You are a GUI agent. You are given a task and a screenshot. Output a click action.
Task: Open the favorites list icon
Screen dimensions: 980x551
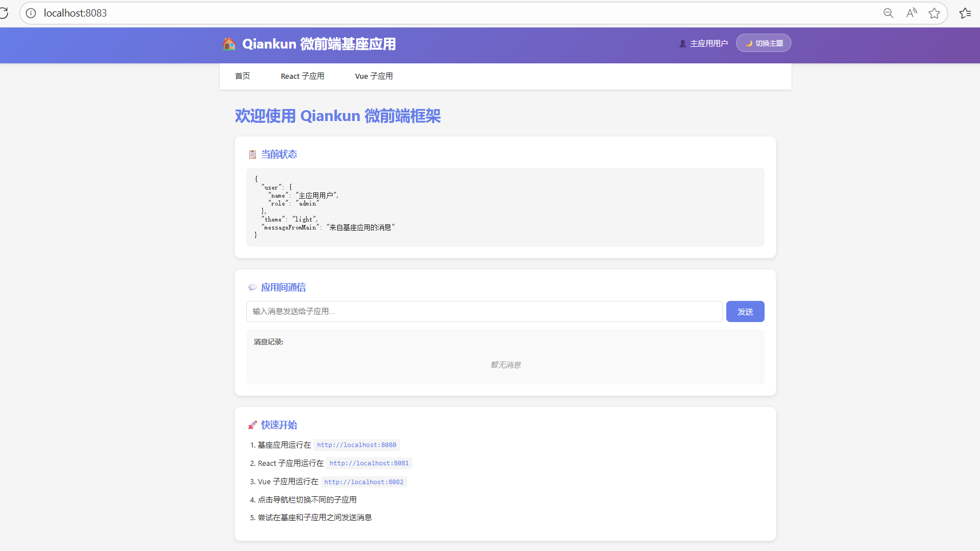[x=965, y=13]
